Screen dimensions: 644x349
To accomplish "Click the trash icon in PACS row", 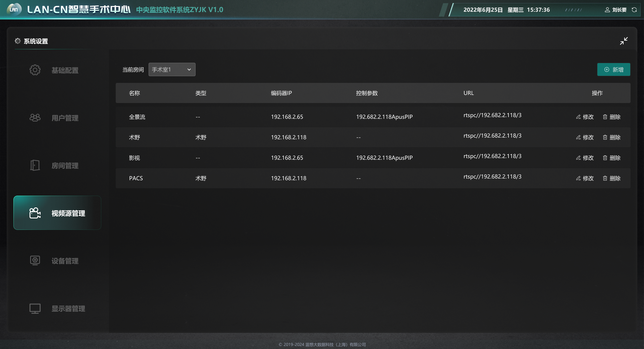I will 605,178.
